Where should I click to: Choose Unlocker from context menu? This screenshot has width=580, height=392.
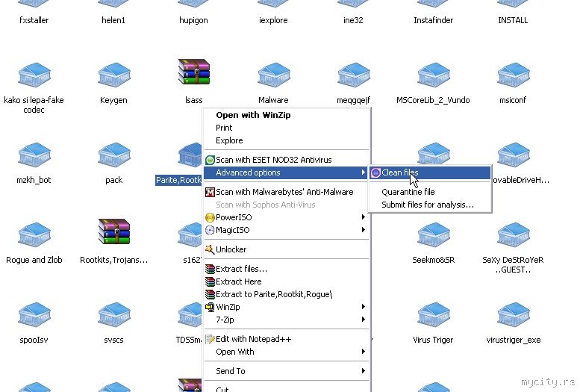click(x=287, y=249)
